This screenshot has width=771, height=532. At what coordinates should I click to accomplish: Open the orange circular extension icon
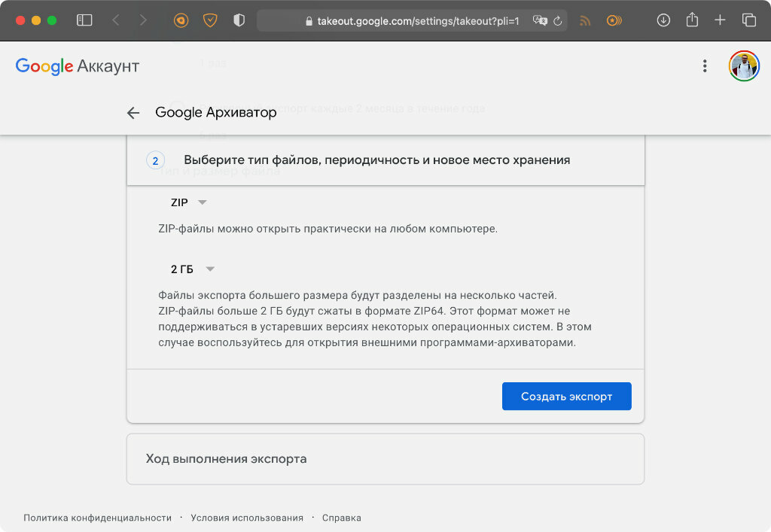pos(181,20)
